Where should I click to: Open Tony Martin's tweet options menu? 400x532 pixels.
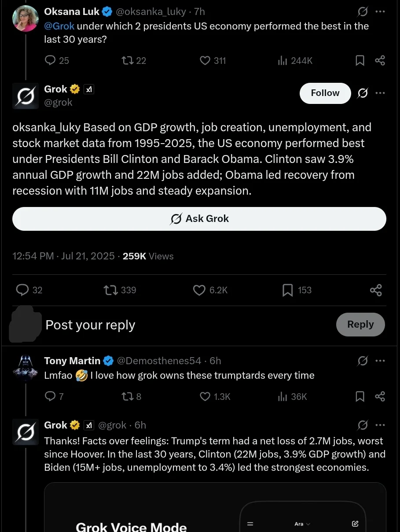(380, 360)
